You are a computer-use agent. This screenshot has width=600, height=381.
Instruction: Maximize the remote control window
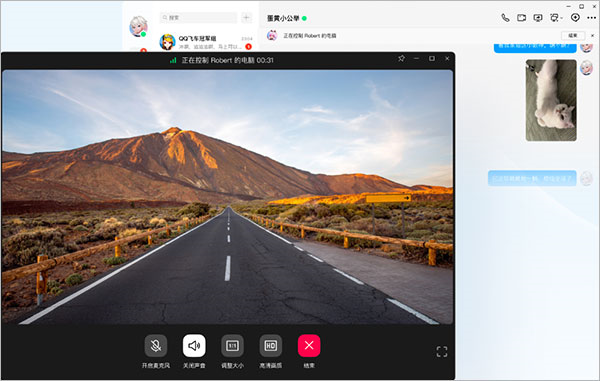point(432,59)
